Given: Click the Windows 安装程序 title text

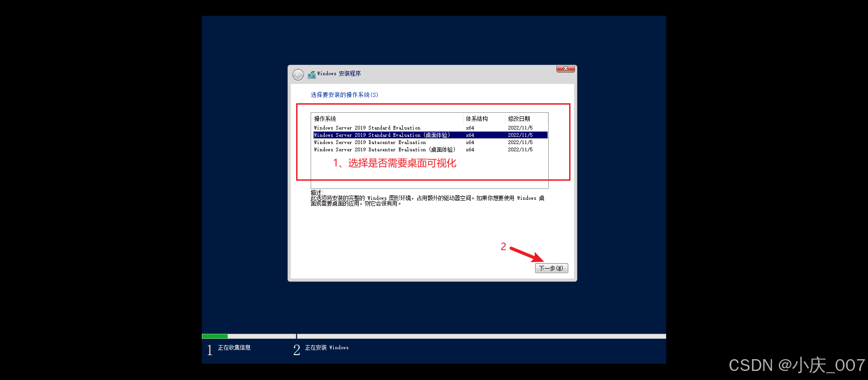Looking at the screenshot, I should click(x=339, y=73).
